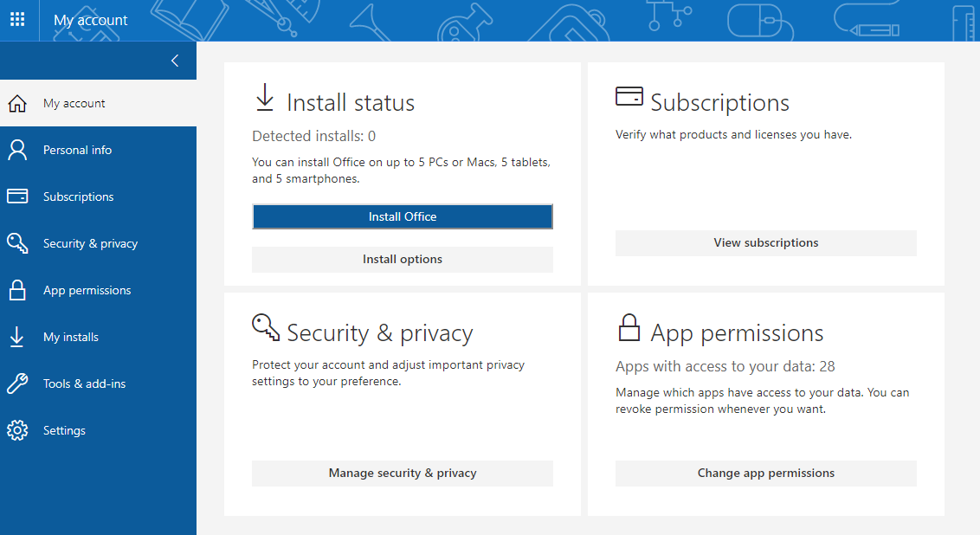Click the padlock icon on App permissions card

tap(629, 327)
